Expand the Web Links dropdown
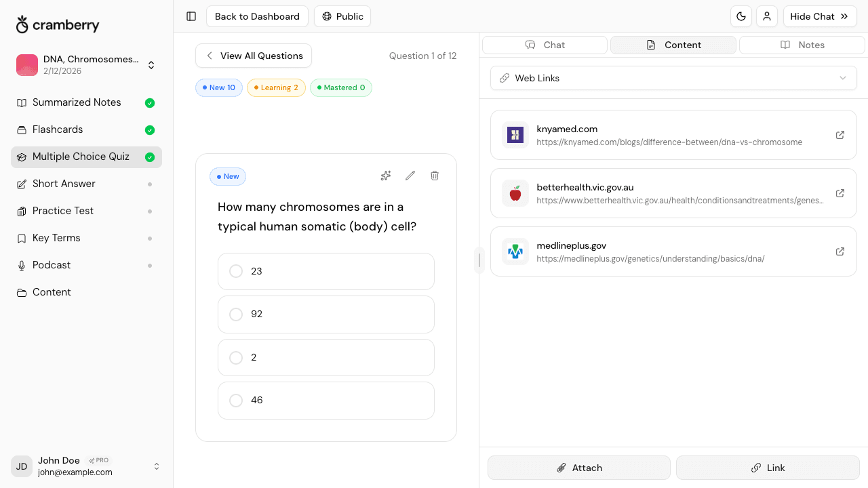 tap(843, 78)
